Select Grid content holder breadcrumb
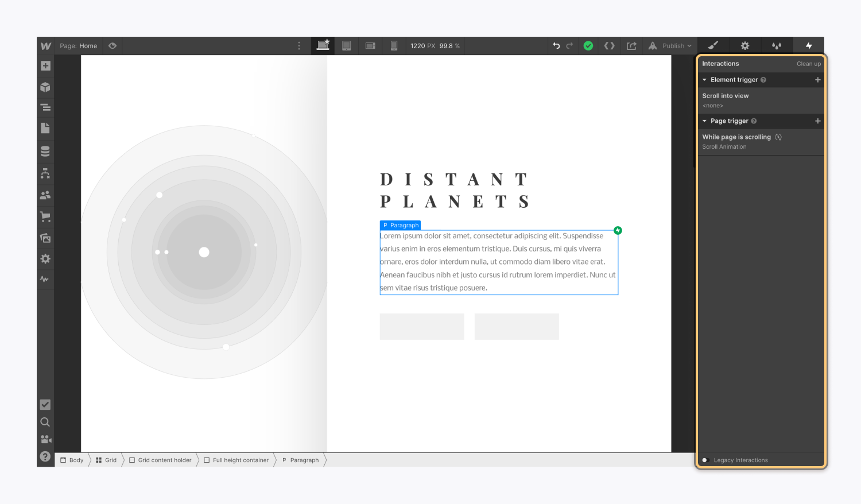Screen dimensions: 861x504 click(x=160, y=460)
